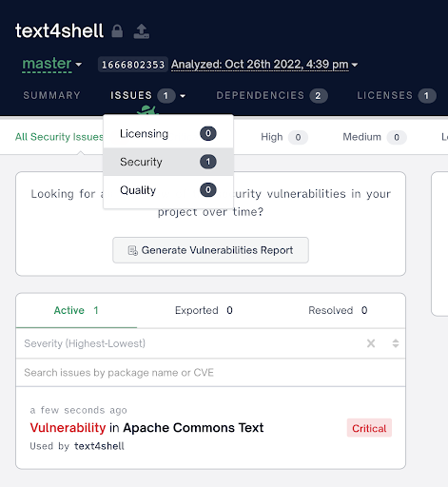Clear the severity sort with X icon
The width and height of the screenshot is (448, 487).
click(x=371, y=343)
